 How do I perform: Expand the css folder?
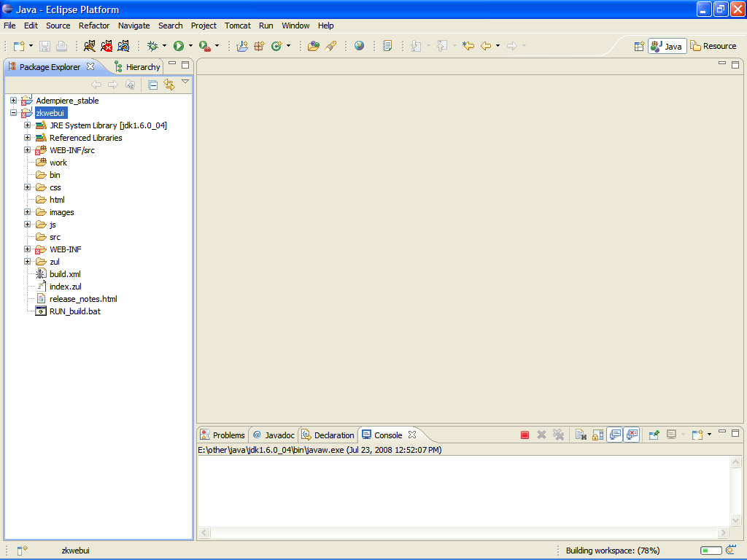(27, 187)
